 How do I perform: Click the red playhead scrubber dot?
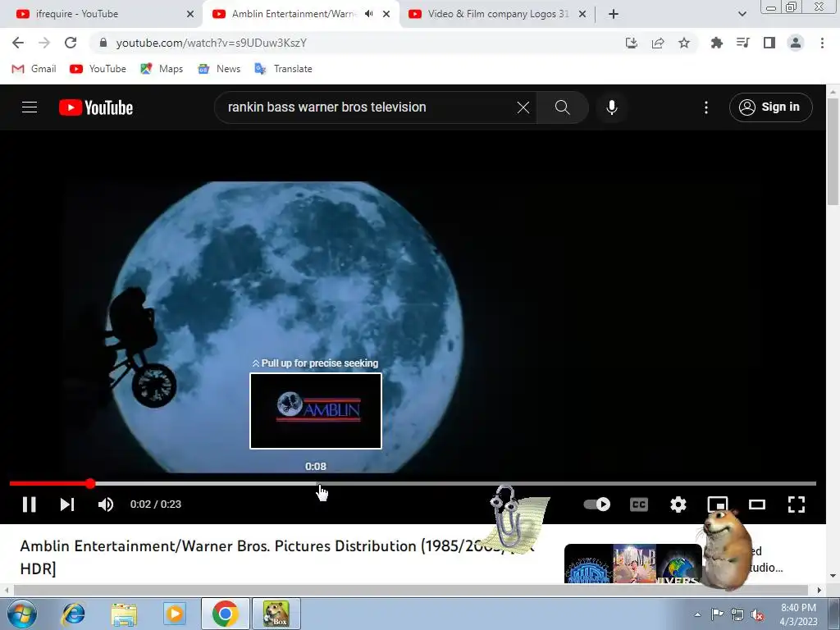coord(90,484)
